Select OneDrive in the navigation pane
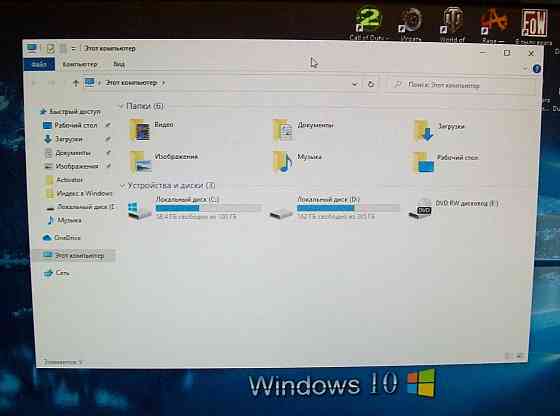 pyautogui.click(x=61, y=237)
